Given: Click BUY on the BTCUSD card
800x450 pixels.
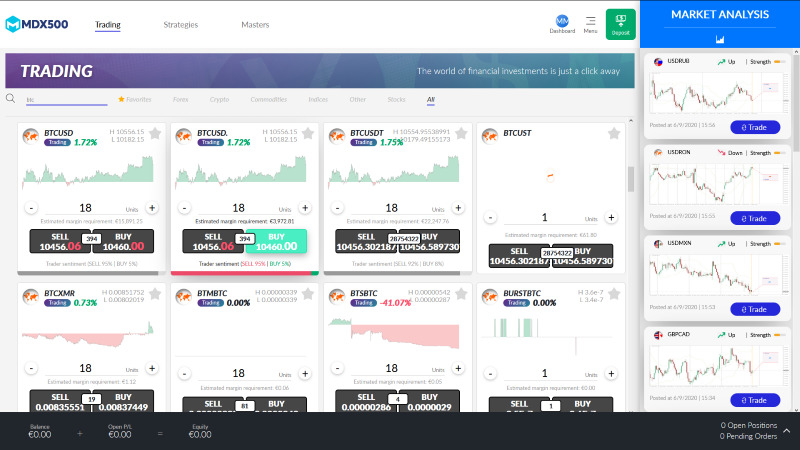Looking at the screenshot, I should 123,241.
